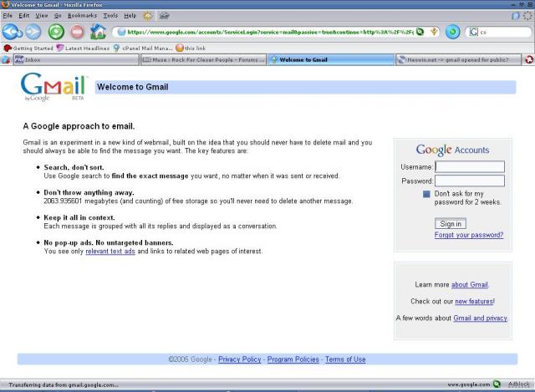Click the blue Go button beside address bar

453,32
